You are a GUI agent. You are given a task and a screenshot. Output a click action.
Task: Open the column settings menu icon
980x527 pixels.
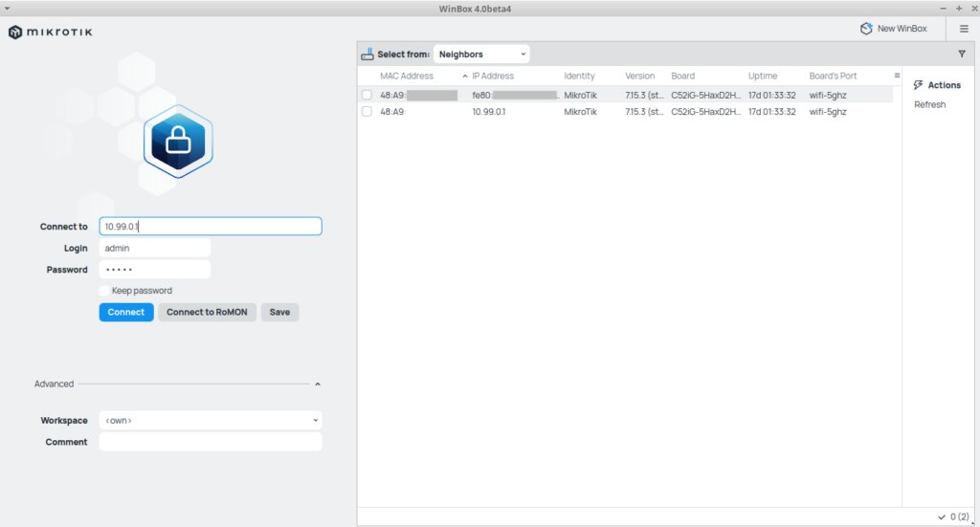(x=897, y=76)
